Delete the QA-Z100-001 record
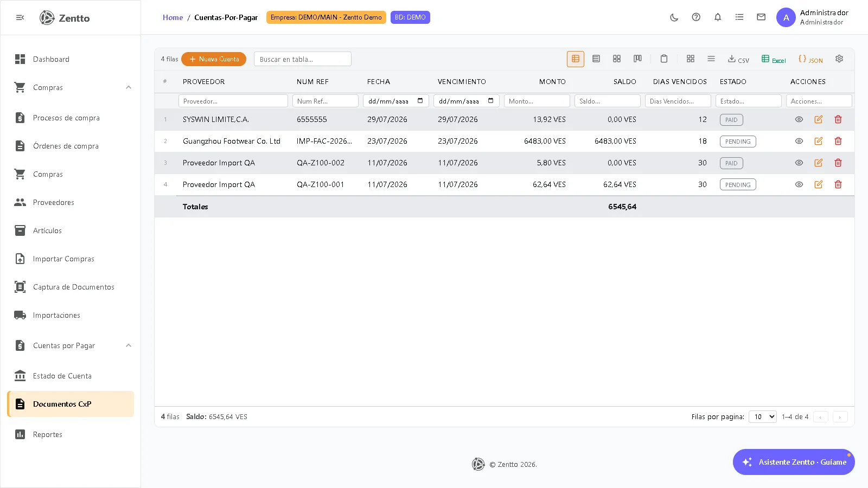 click(x=838, y=184)
